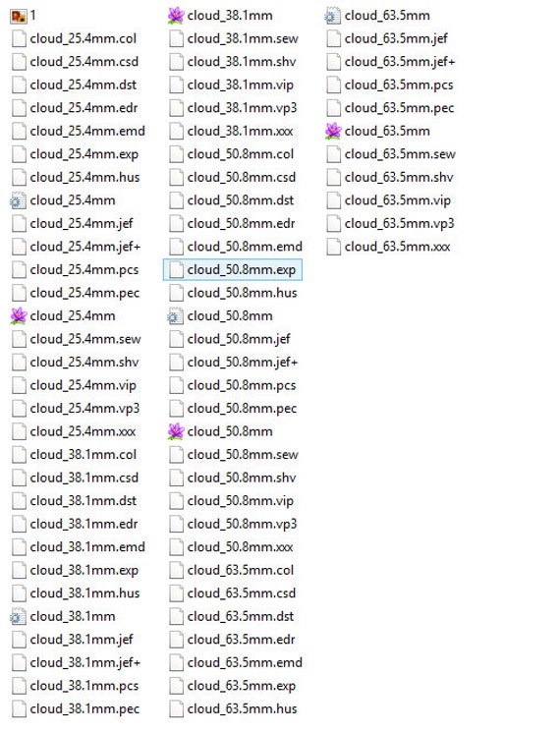Click the blank page icon of cloud_25.4mm.dst

19,85
